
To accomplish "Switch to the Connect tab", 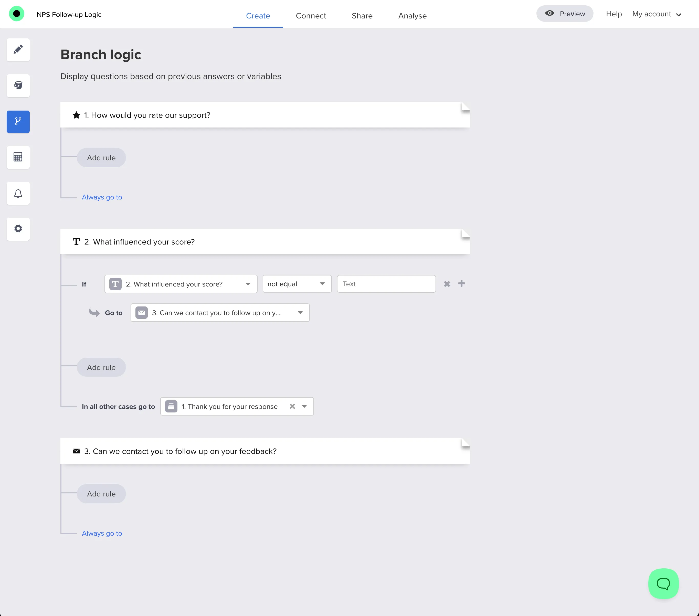I will (x=311, y=16).
